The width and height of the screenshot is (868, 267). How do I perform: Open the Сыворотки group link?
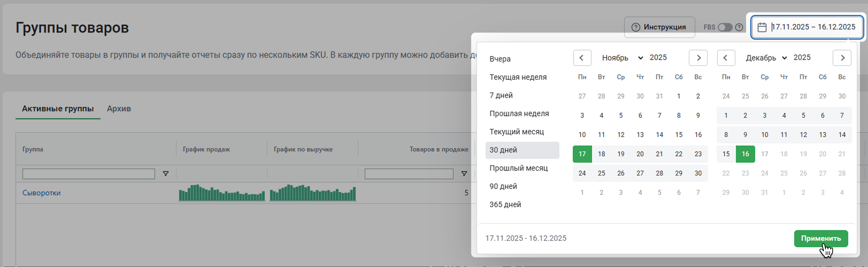pyautogui.click(x=41, y=193)
